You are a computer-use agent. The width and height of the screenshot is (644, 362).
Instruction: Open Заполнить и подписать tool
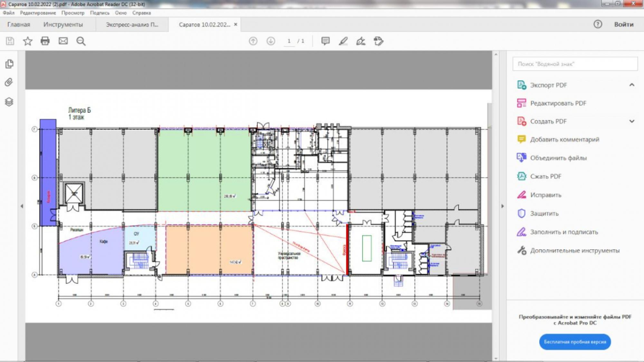[x=557, y=232]
